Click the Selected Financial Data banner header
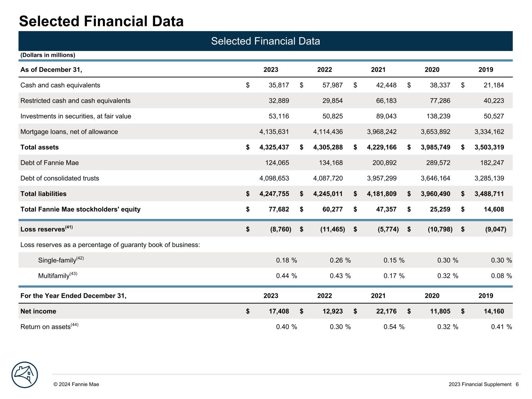Viewport: 532px width, 399px height. [x=265, y=41]
